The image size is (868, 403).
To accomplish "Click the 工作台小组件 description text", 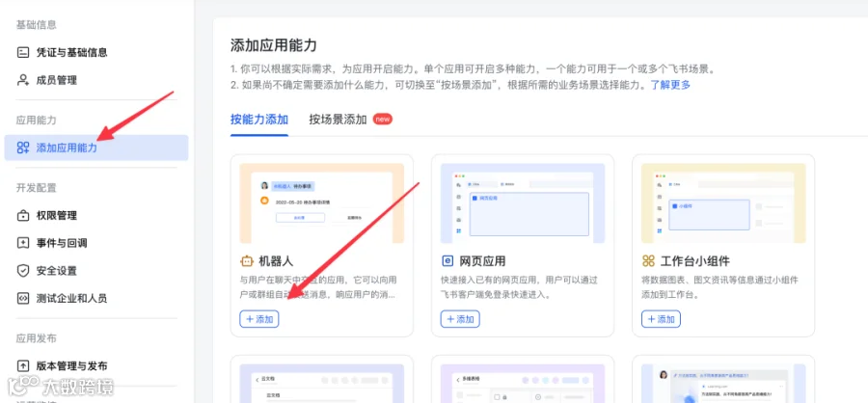I will pos(720,287).
